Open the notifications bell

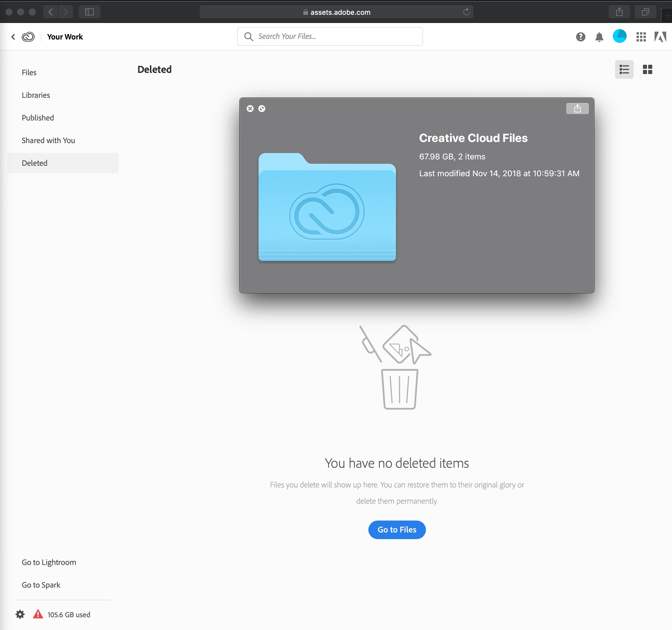click(599, 37)
